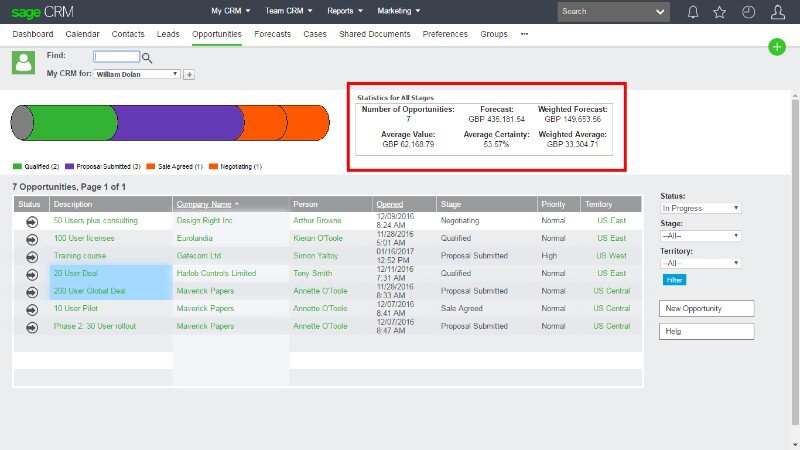Open recent items clock icon
Image resolution: width=800 pixels, height=450 pixels.
pyautogui.click(x=749, y=12)
